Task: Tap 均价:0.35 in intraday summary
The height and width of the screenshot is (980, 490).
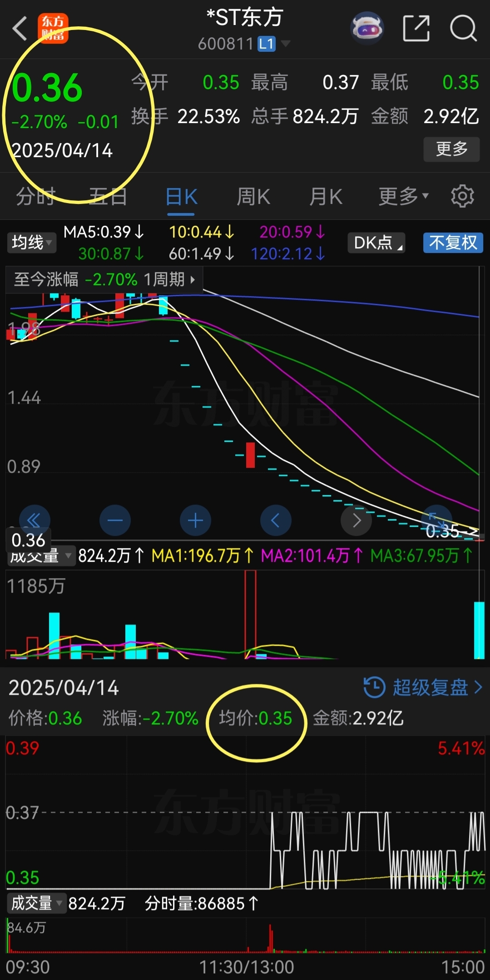Action: pos(256,718)
